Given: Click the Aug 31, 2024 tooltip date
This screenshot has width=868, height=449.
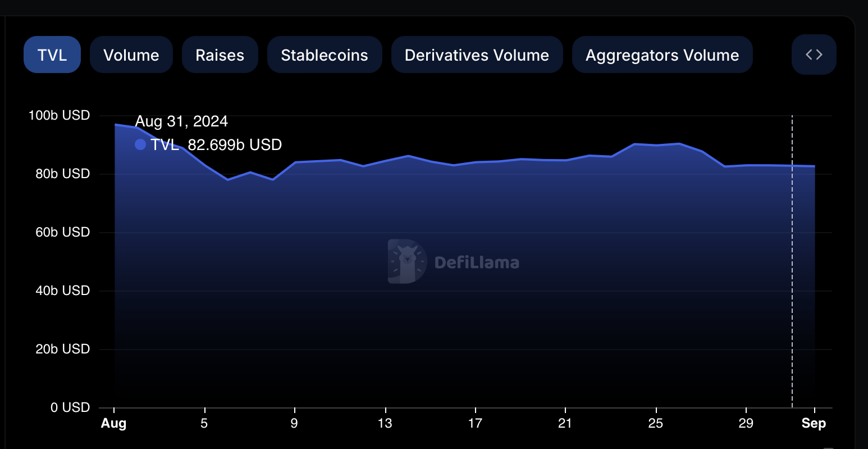Looking at the screenshot, I should point(181,121).
